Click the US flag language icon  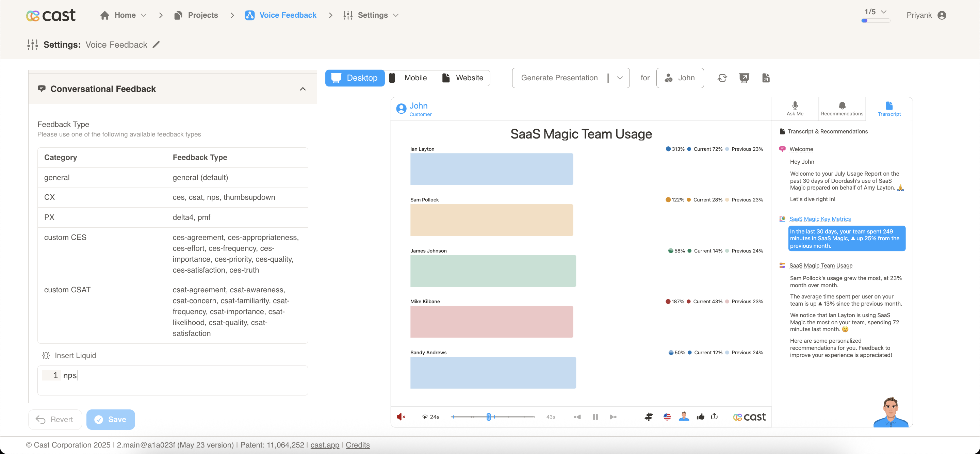[667, 417]
